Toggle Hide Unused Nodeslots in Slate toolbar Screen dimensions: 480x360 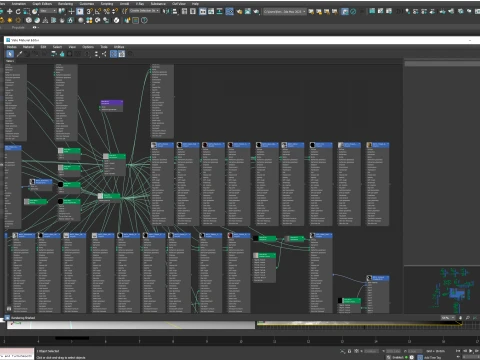pyautogui.click(x=62, y=54)
